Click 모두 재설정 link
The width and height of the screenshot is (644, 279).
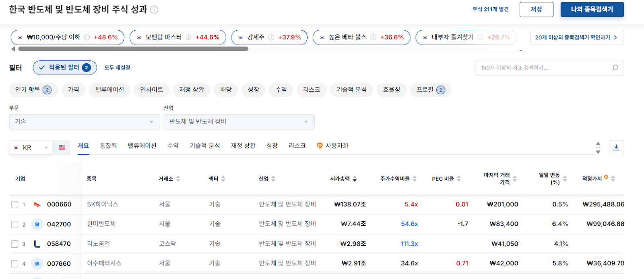pos(117,68)
